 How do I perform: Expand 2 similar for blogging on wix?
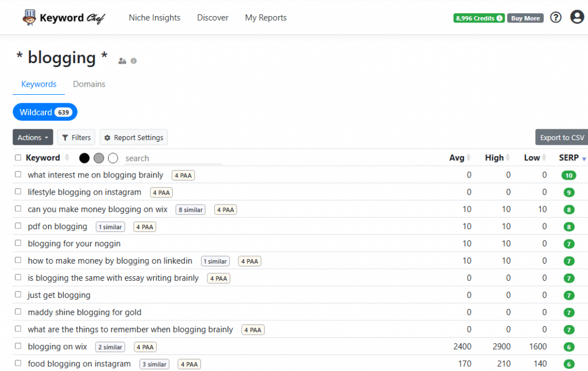[x=110, y=347]
